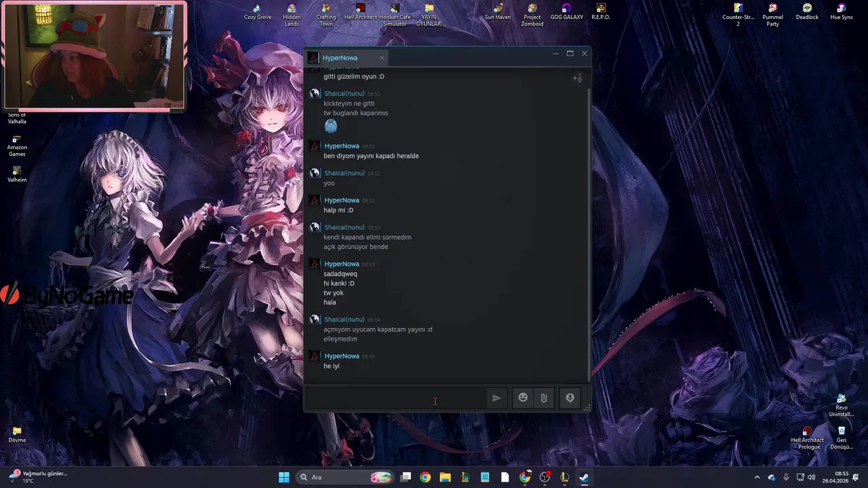Open Google Chrome from the taskbar
This screenshot has width=868, height=488.
(425, 477)
